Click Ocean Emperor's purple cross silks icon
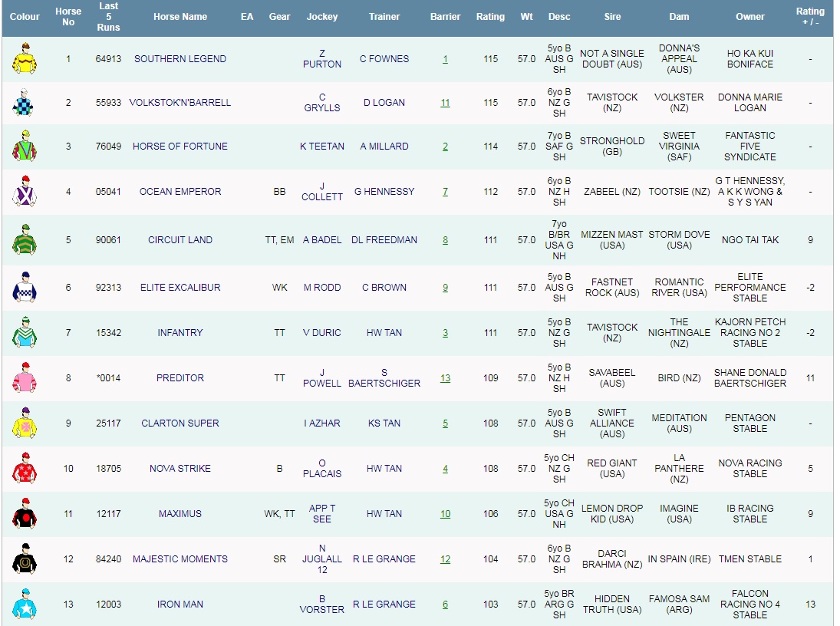840x626 pixels. tap(25, 192)
